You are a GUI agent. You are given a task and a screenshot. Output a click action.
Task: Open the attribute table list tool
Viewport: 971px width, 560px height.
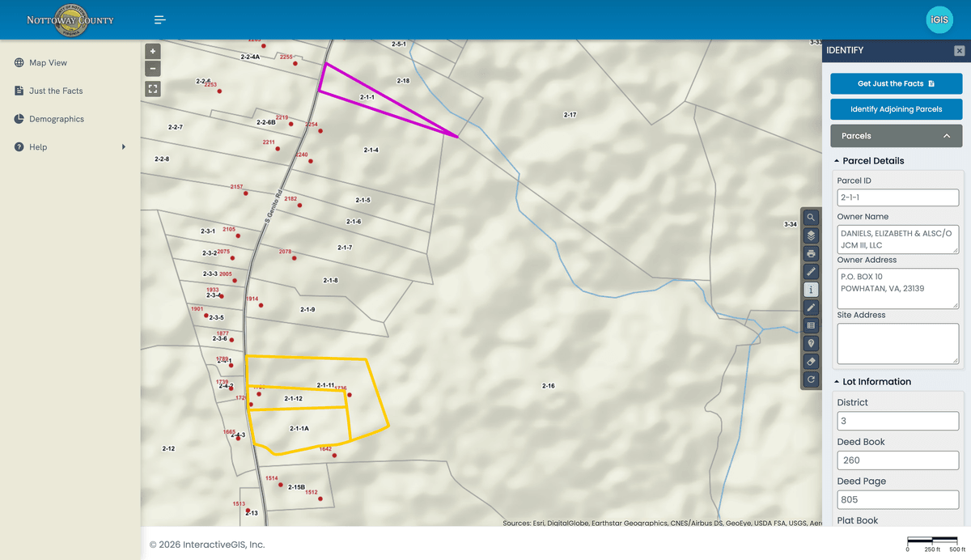click(x=812, y=325)
